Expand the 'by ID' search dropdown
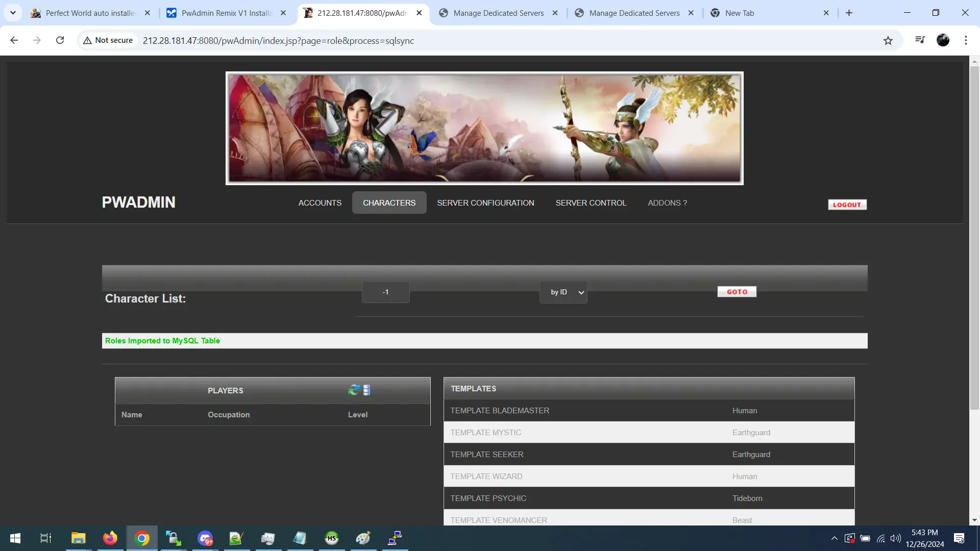The width and height of the screenshot is (980, 551). pos(563,292)
